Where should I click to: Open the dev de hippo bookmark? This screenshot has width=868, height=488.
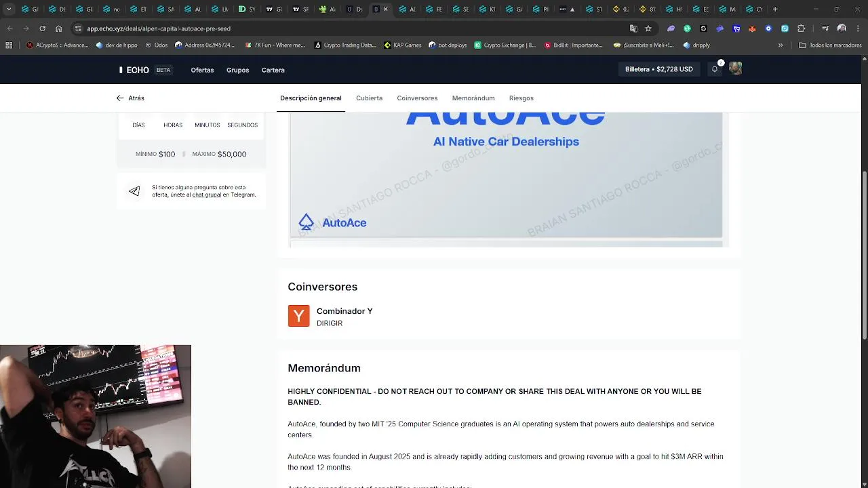[x=117, y=45]
